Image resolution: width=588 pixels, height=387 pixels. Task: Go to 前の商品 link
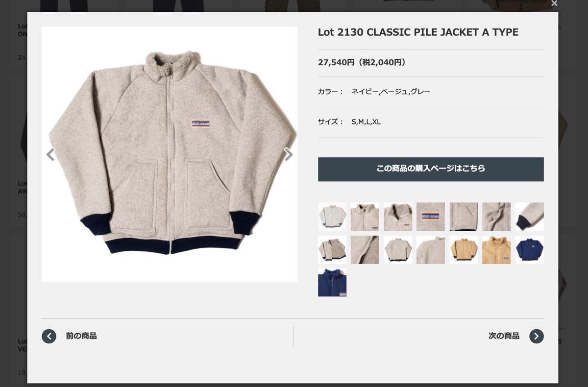pos(81,336)
